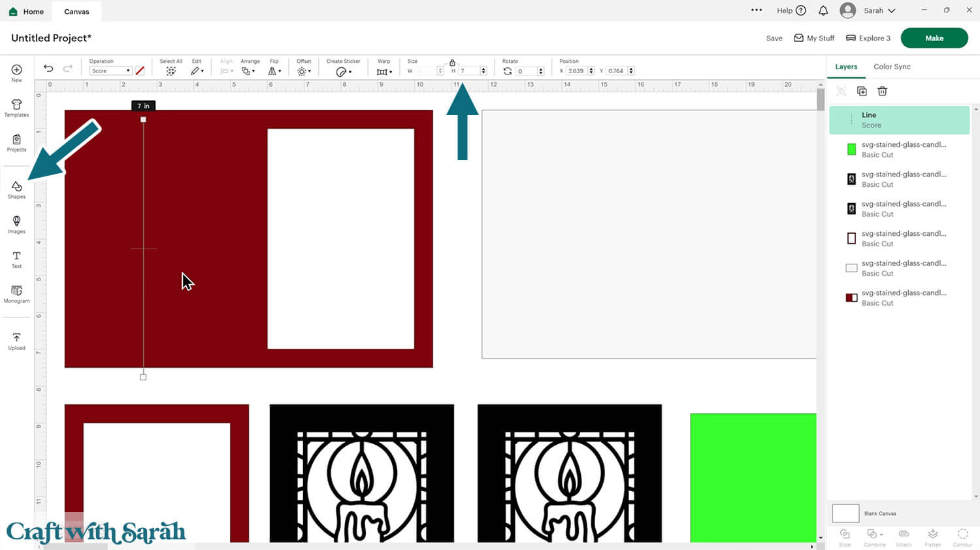Click the rotate icon in toolbar
The width and height of the screenshot is (980, 550).
click(508, 71)
